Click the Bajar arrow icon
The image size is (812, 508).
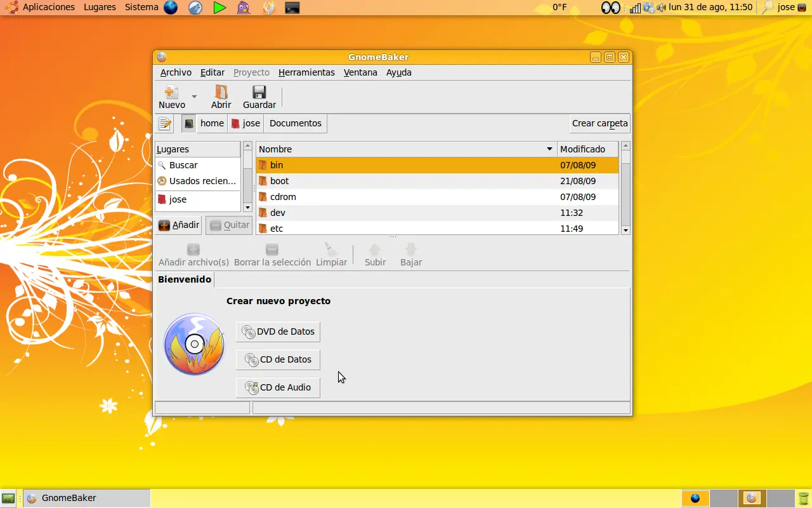click(411, 250)
